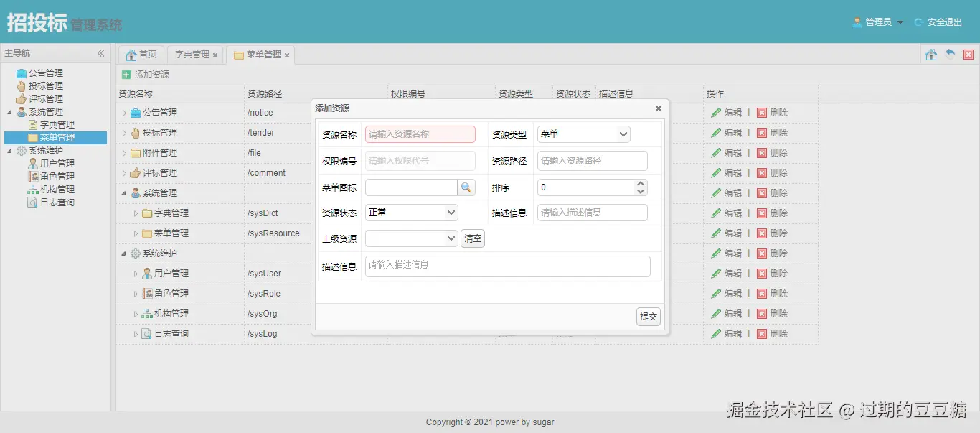Viewport: 980px width, 433px height.
Task: Click the wide 描述信息 text area
Action: pyautogui.click(x=508, y=266)
